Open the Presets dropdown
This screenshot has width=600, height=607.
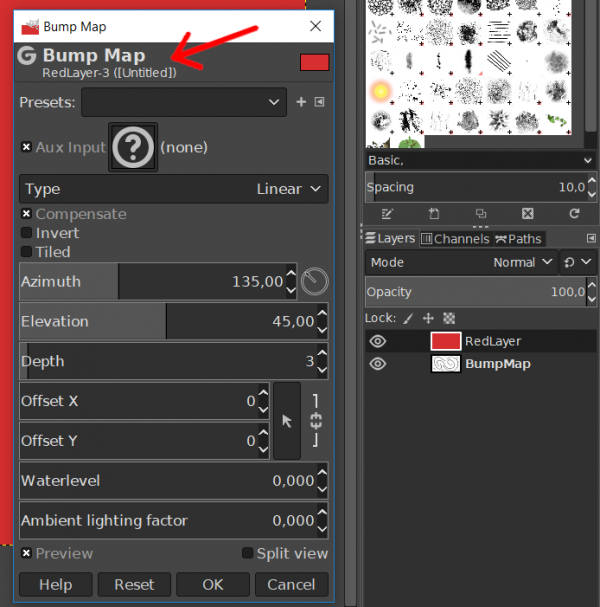184,102
